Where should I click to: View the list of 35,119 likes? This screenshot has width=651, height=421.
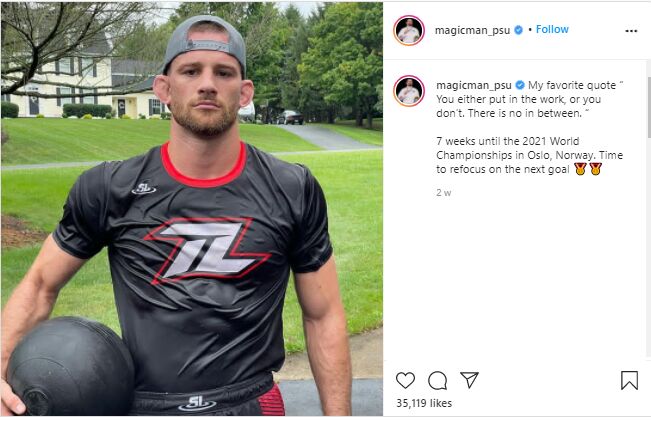[424, 403]
